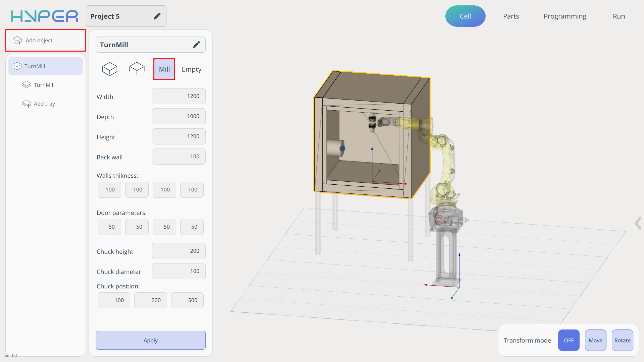
Task: Click the Chuck diameter input field
Action: (179, 271)
